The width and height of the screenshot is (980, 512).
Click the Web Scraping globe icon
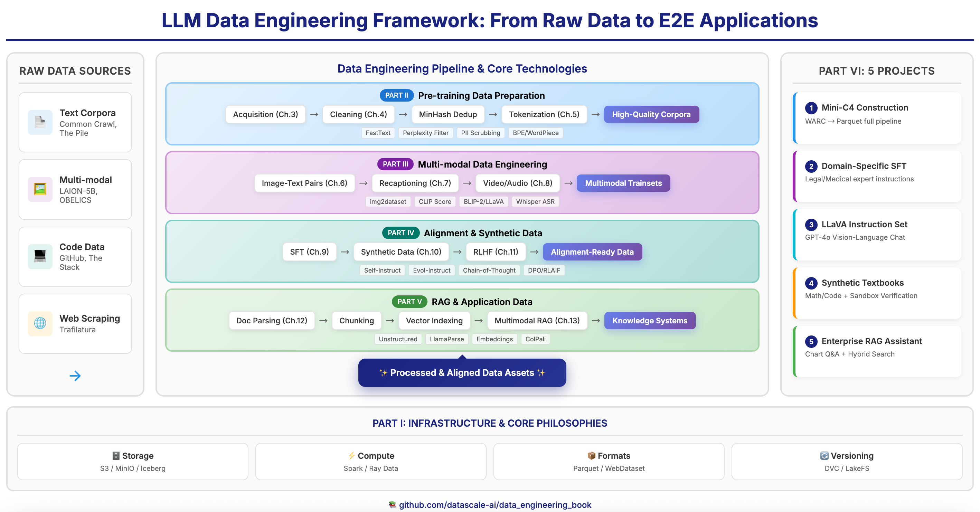(40, 323)
